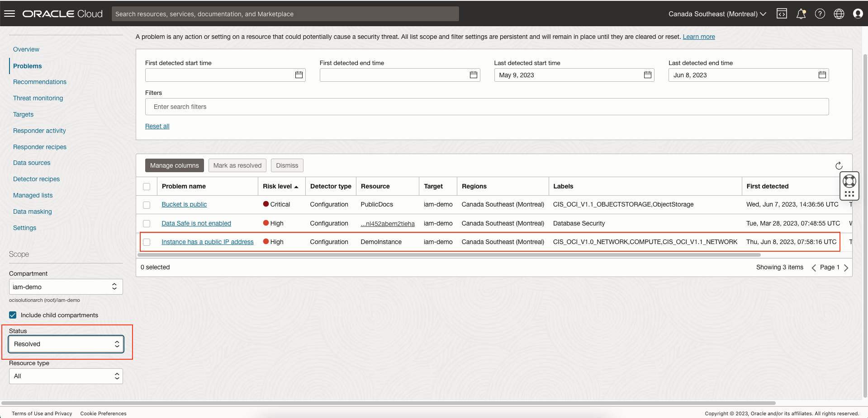Focus the Enter search filters field

[x=487, y=107]
